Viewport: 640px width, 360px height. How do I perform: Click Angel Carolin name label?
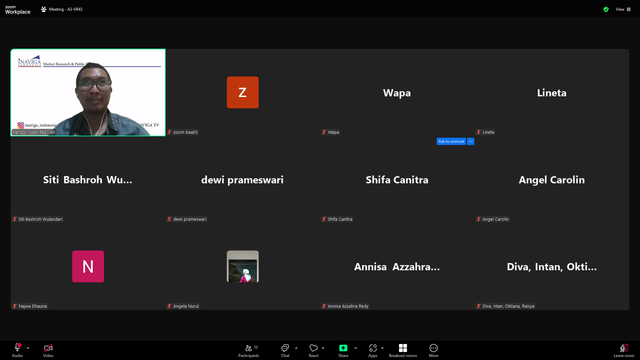pos(493,219)
